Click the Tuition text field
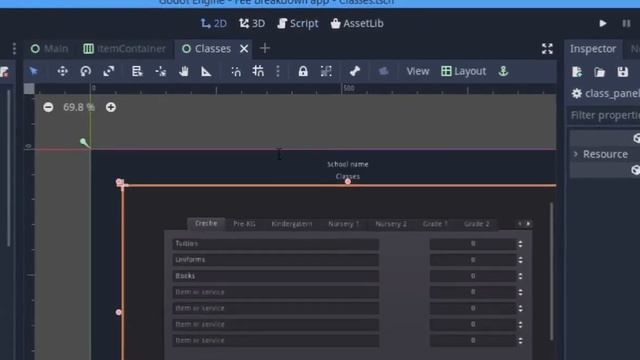 click(x=276, y=244)
